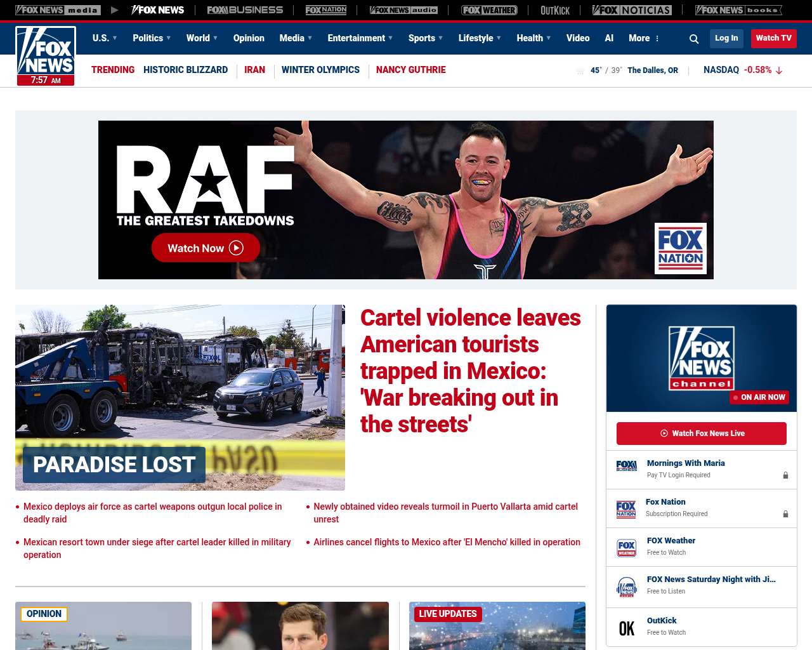Open Fox News Books from the network bar

(x=738, y=10)
